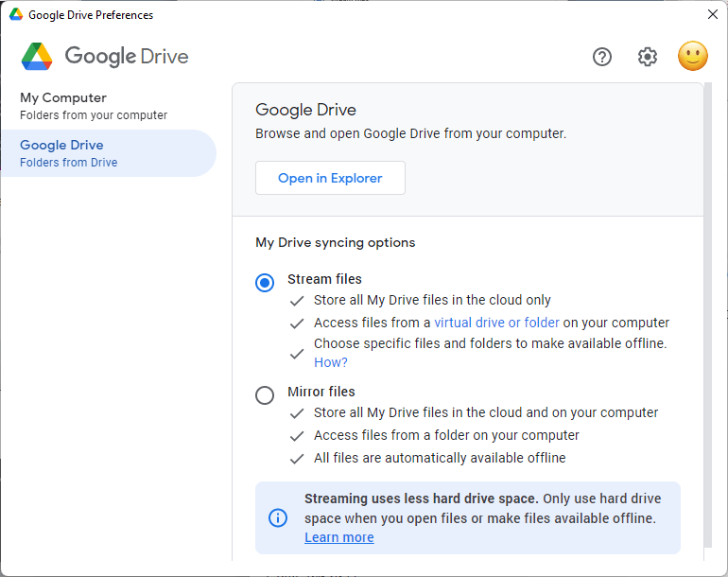Open the Learn more link
This screenshot has height=577, width=728.
click(338, 537)
